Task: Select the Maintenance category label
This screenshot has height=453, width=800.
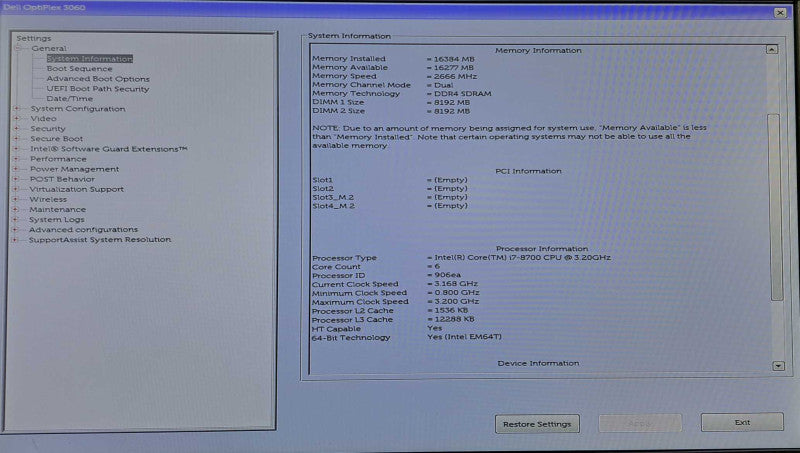Action: point(58,209)
